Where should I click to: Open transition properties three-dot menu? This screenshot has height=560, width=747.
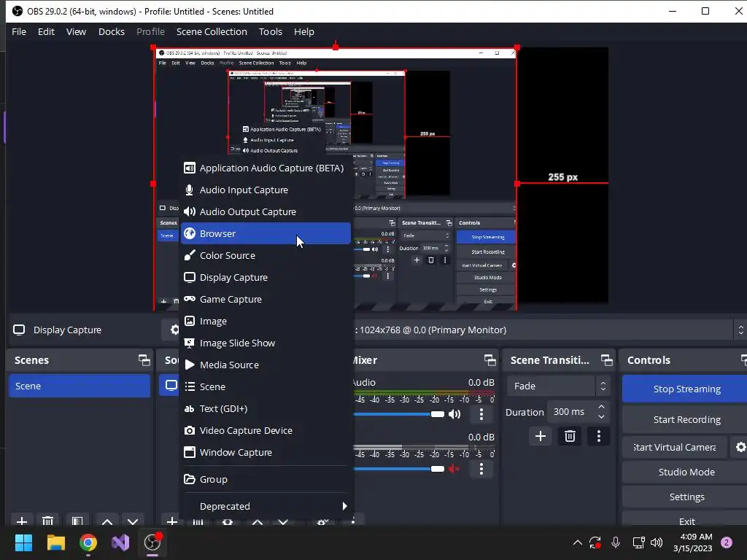point(599,436)
